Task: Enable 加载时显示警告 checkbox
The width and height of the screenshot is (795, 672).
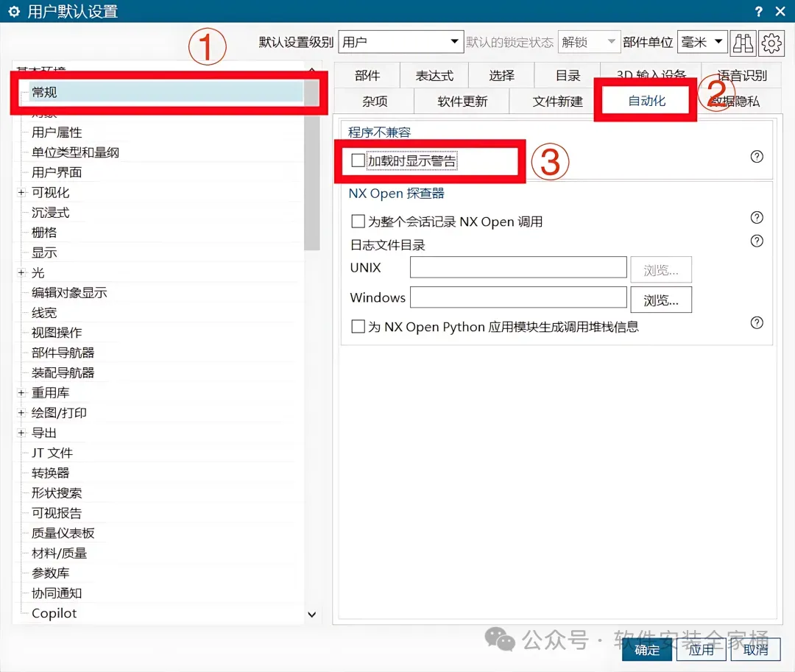Action: pyautogui.click(x=358, y=160)
